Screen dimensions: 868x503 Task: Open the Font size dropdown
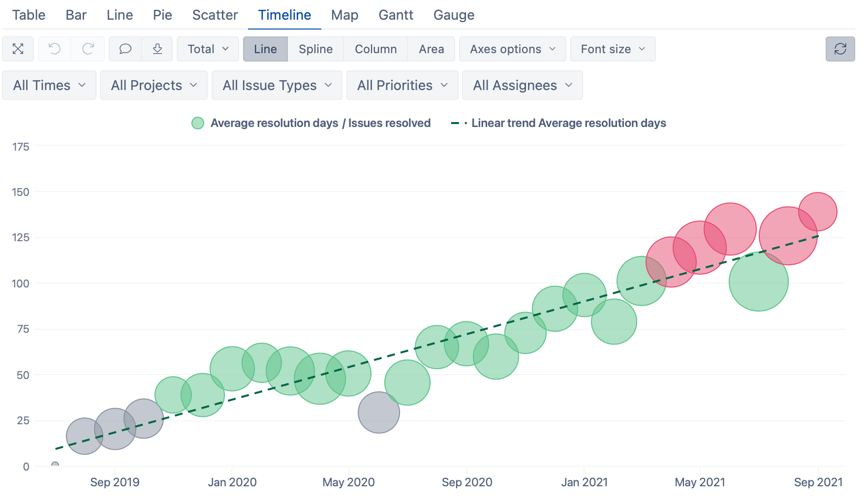613,49
